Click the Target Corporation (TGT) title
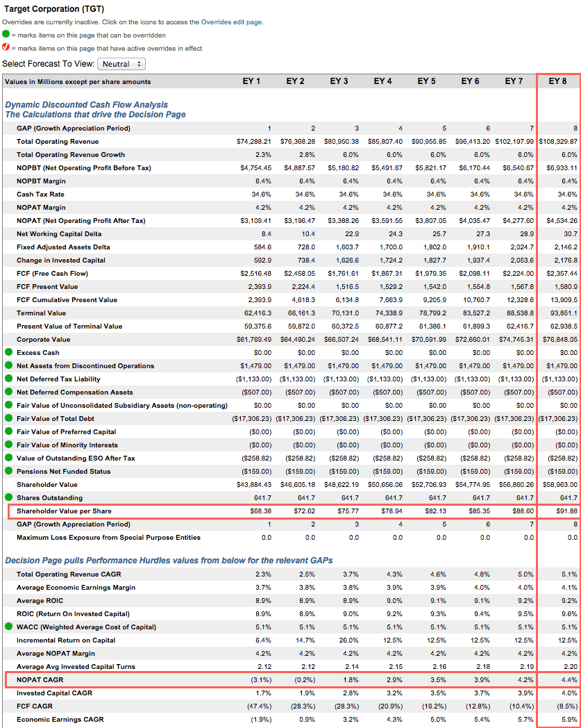581x728 pixels. pos(54,9)
